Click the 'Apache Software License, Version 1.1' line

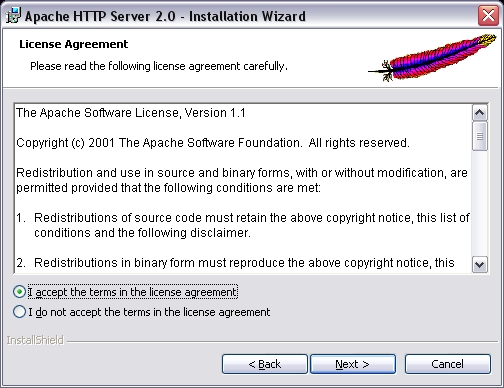pyautogui.click(x=131, y=113)
